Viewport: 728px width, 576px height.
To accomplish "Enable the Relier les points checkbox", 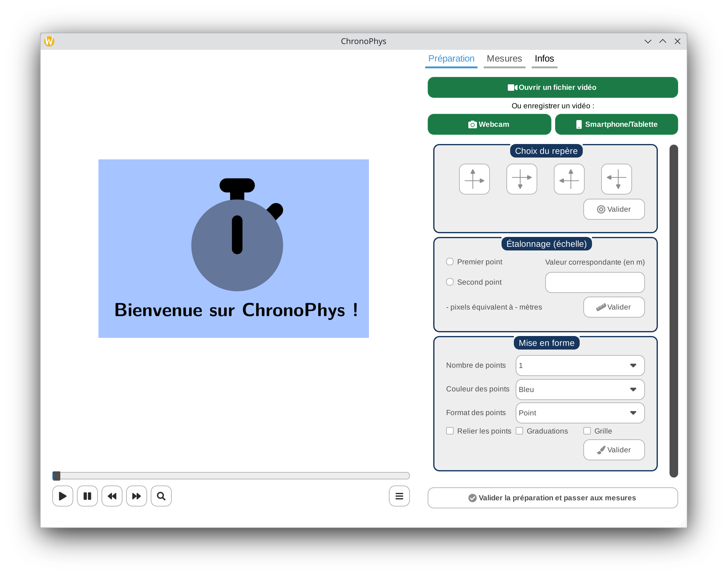I will point(450,431).
